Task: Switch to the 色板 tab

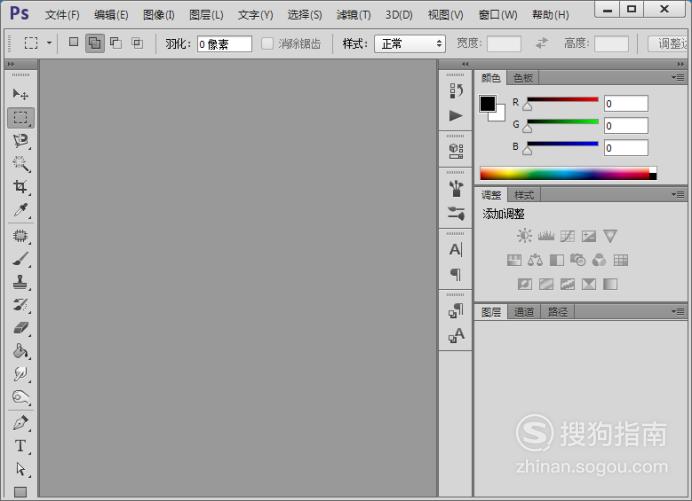Action: pyautogui.click(x=523, y=78)
